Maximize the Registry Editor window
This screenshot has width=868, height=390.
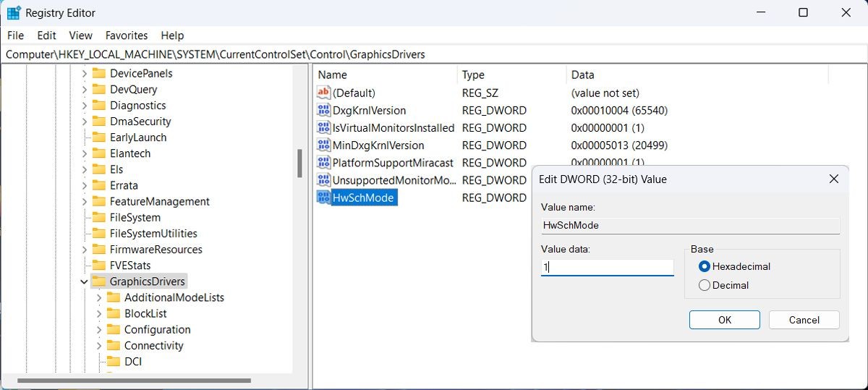pyautogui.click(x=803, y=13)
